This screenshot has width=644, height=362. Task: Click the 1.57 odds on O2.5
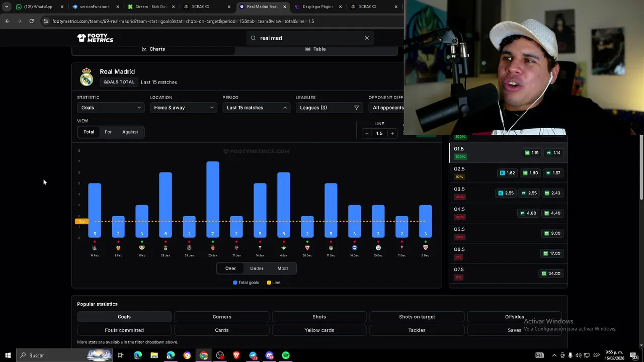click(553, 173)
